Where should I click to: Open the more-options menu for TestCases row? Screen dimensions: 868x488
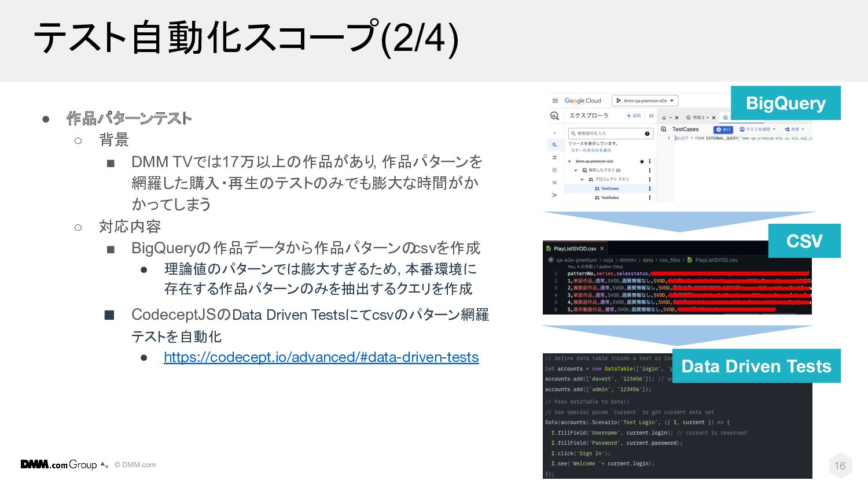(650, 188)
